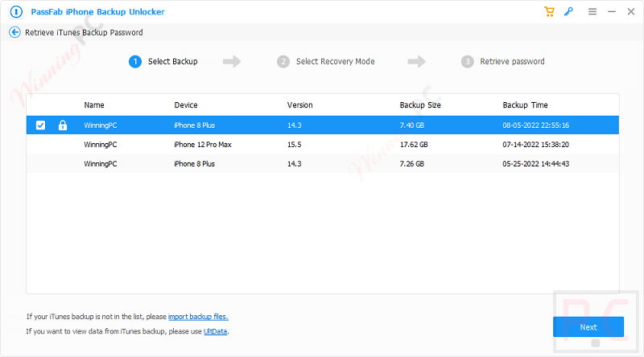This screenshot has height=357, width=644.
Task: Close the PassFab window
Action: click(x=631, y=11)
